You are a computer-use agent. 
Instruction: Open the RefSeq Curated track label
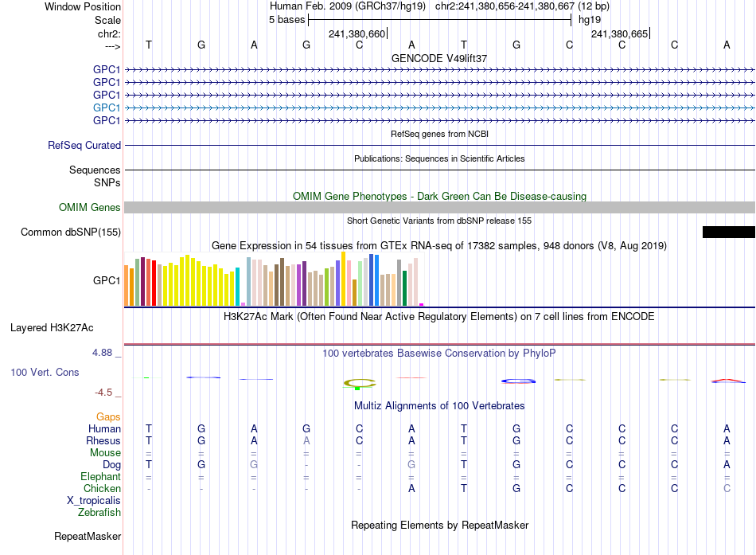84,145
